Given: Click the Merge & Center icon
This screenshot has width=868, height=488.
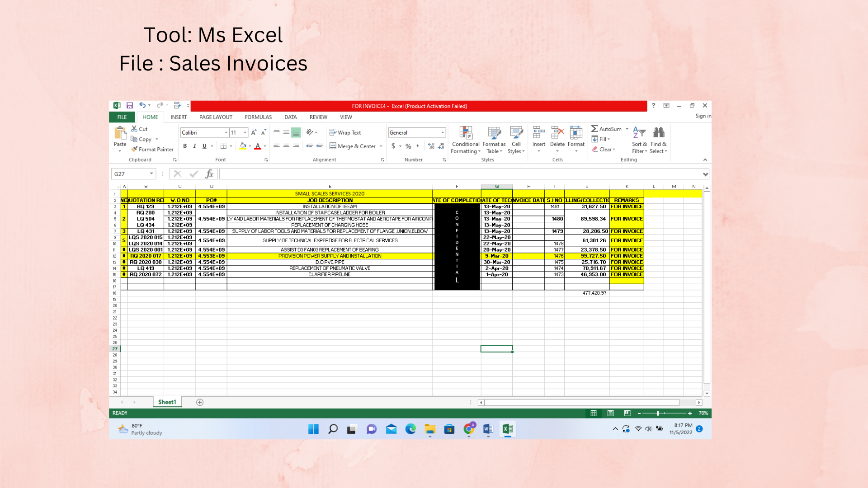Looking at the screenshot, I should (x=333, y=146).
